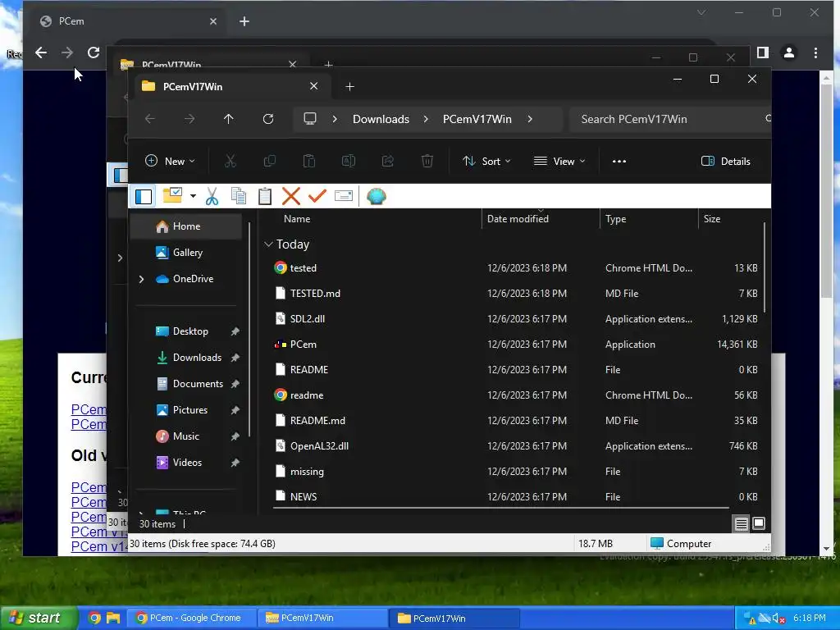
Task: Open the View dropdown
Action: [x=559, y=162]
